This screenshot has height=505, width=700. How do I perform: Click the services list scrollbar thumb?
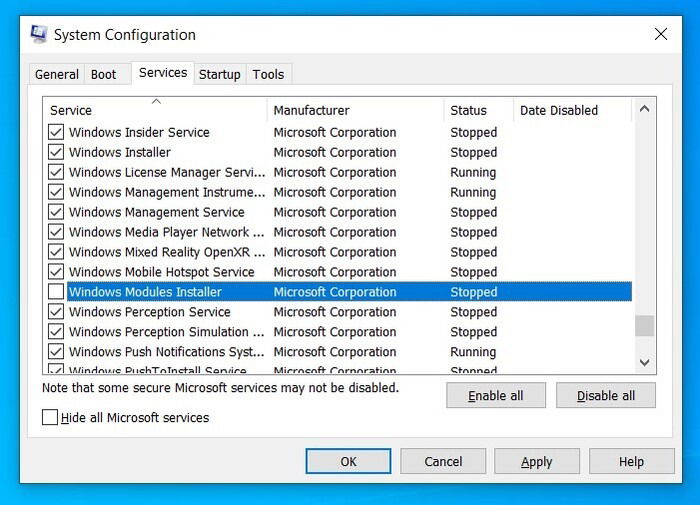click(644, 326)
